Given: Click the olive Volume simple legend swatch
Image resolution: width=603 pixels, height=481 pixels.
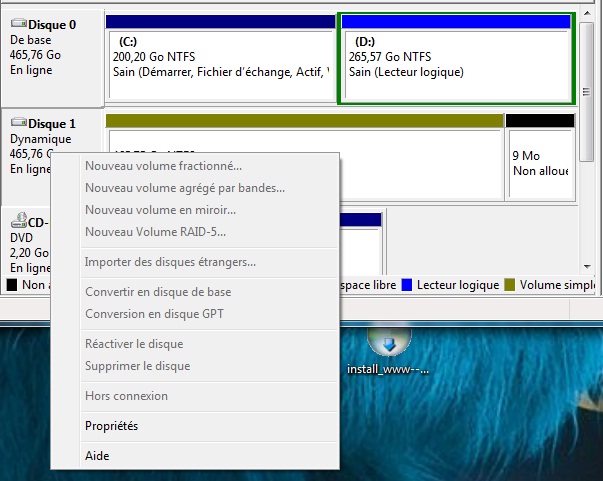Looking at the screenshot, I should [x=509, y=285].
